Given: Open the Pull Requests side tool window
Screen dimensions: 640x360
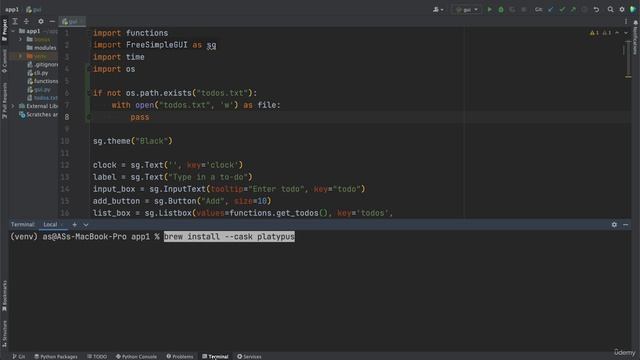Looking at the screenshot, I should pos(4,100).
